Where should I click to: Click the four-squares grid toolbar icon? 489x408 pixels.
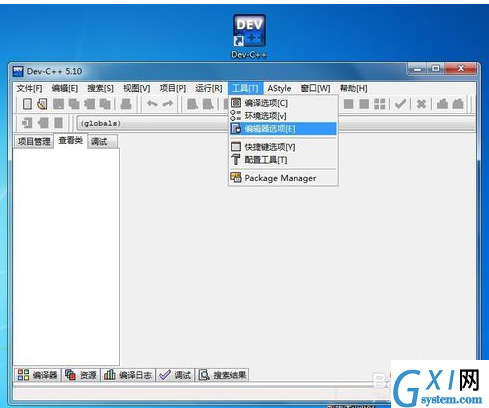coord(379,104)
